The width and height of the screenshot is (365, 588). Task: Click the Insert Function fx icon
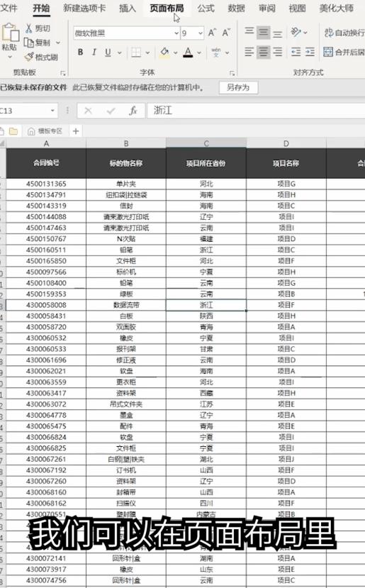(133, 111)
